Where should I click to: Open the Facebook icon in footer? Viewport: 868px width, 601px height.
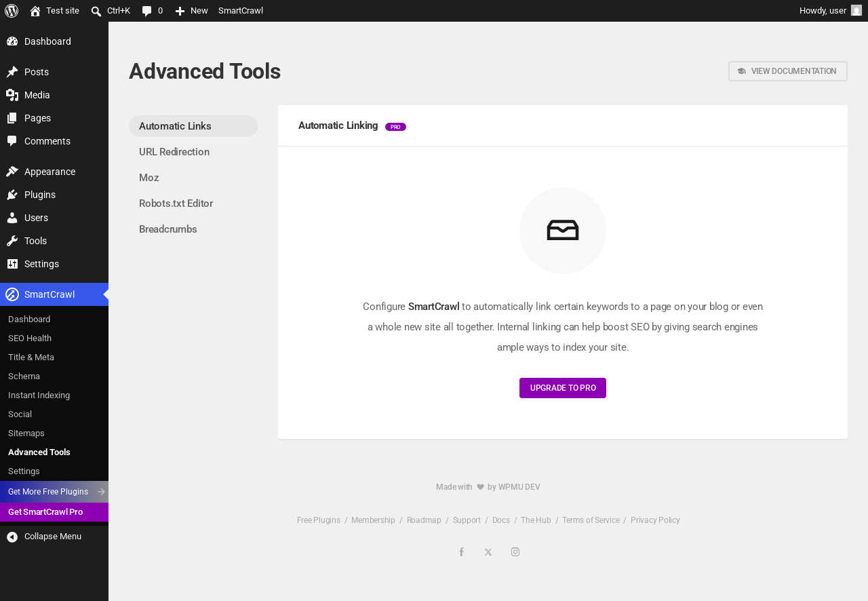(x=461, y=552)
